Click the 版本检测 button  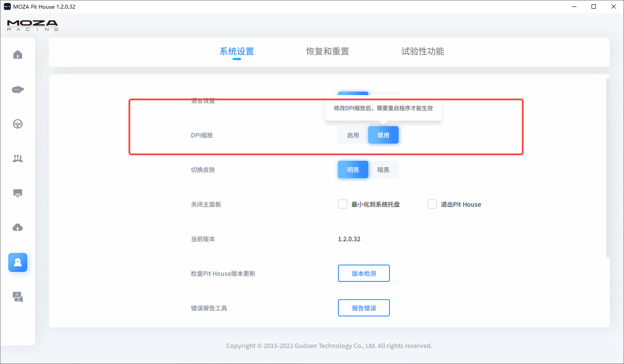pyautogui.click(x=364, y=273)
